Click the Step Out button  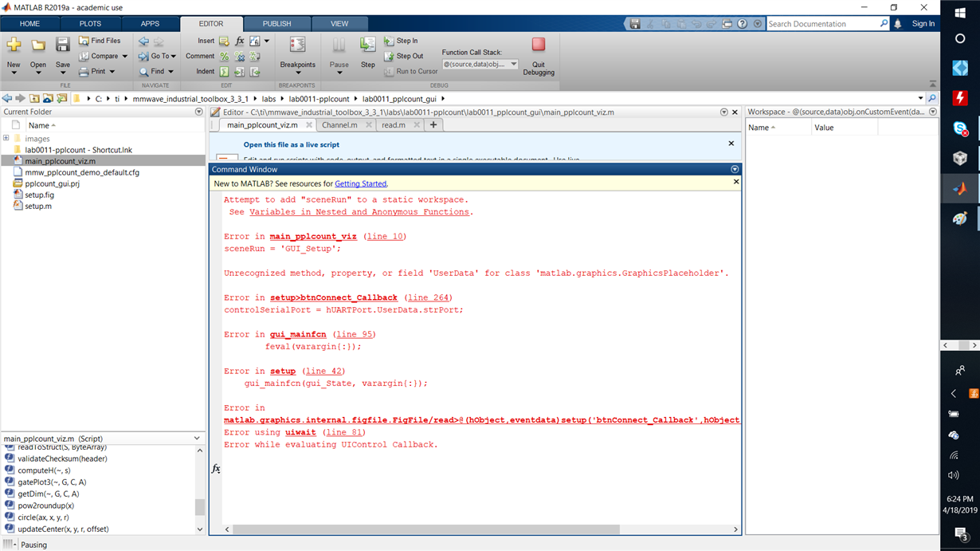tap(403, 56)
